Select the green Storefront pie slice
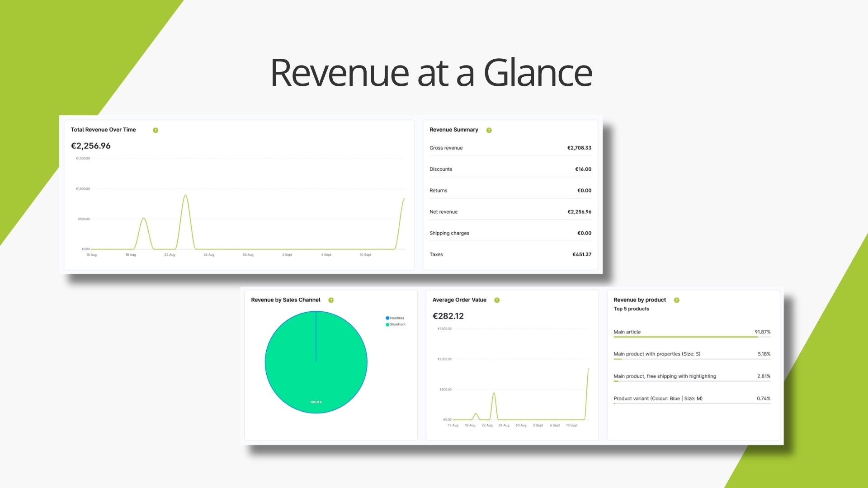Viewport: 868px width, 488px height. [x=316, y=362]
